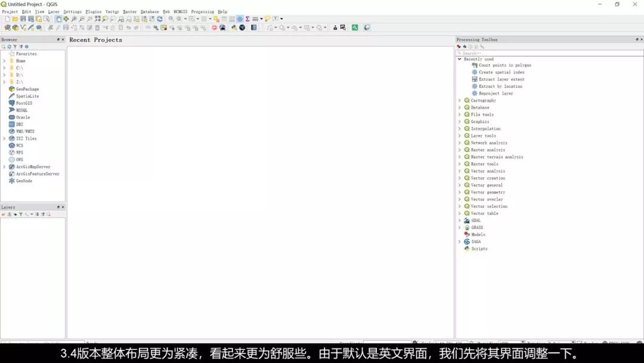Click the New GeoPackage Layer icon

[15, 27]
